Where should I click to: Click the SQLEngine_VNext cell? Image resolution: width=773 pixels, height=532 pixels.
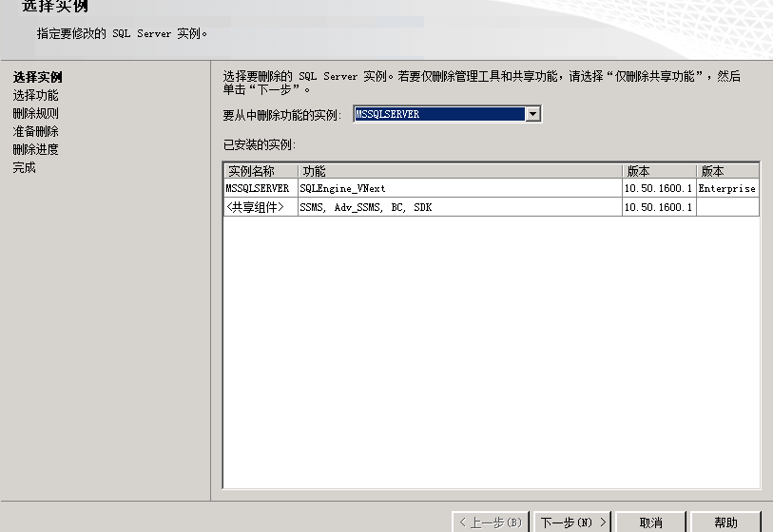click(x=460, y=188)
